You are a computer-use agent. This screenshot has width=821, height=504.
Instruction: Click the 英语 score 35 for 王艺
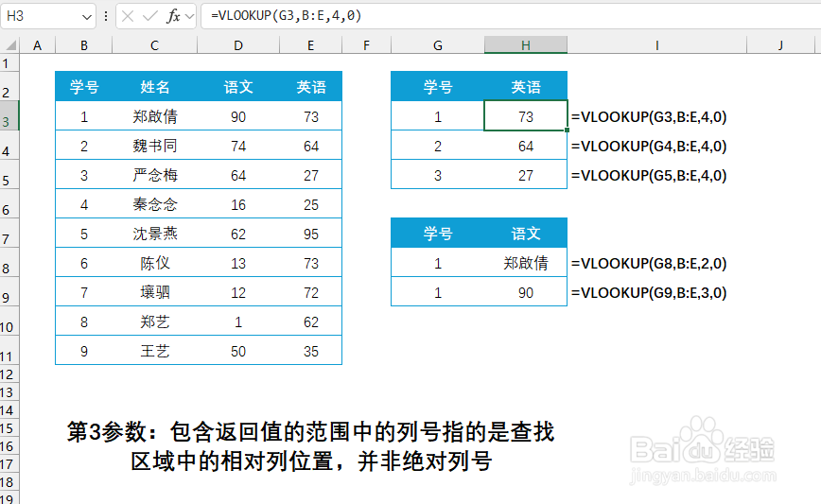tap(310, 351)
